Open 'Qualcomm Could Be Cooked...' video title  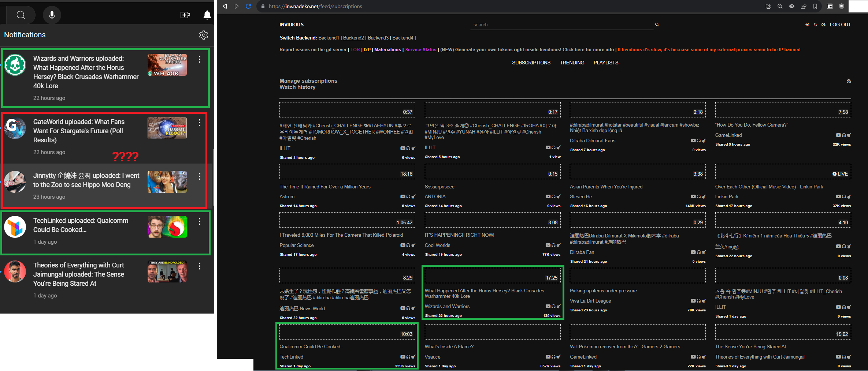tap(312, 346)
